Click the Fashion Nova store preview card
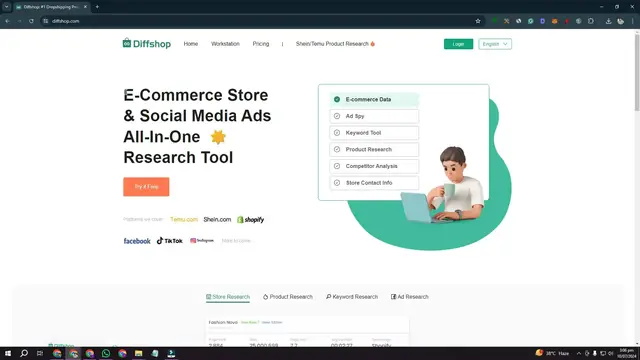 (307, 332)
